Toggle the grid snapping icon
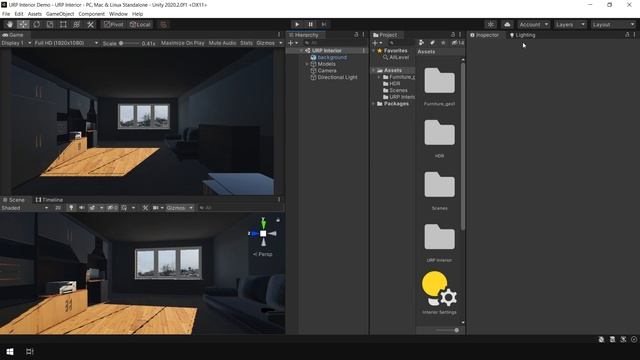640x360 pixels. click(x=163, y=24)
